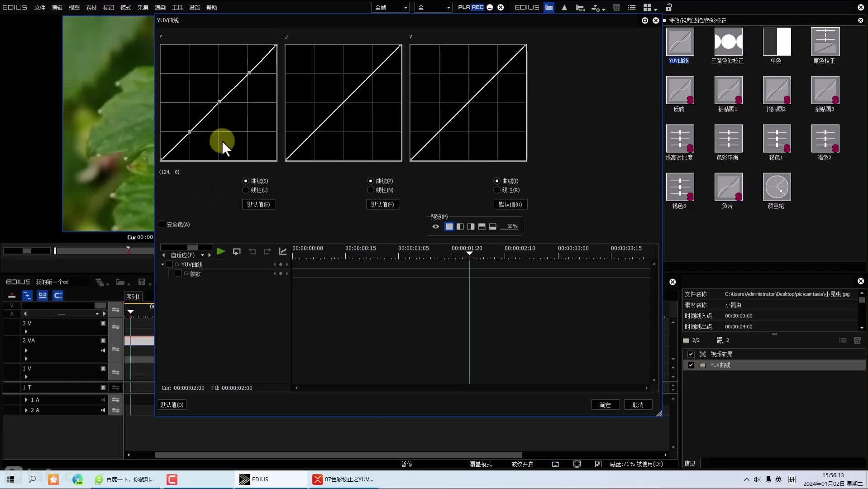Viewport: 868px width, 489px height.
Task: Show hidden system tray icons
Action: coord(746,479)
